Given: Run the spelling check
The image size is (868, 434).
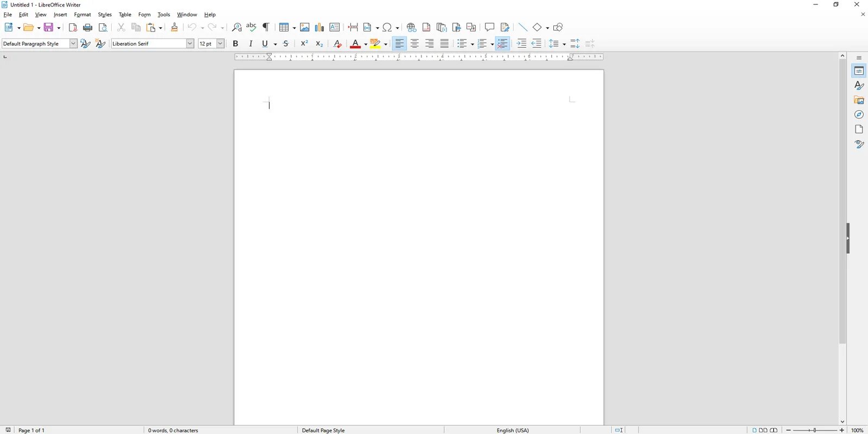Looking at the screenshot, I should point(251,27).
